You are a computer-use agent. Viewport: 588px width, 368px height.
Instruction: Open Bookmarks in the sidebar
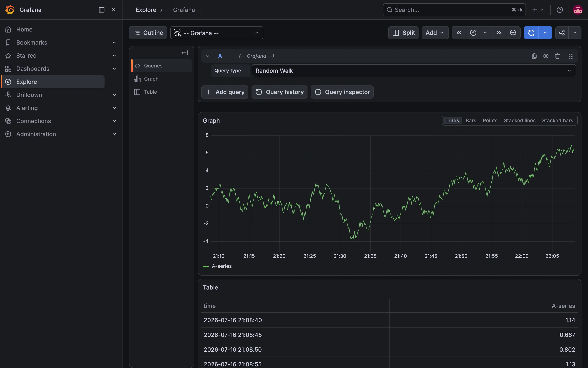[32, 43]
